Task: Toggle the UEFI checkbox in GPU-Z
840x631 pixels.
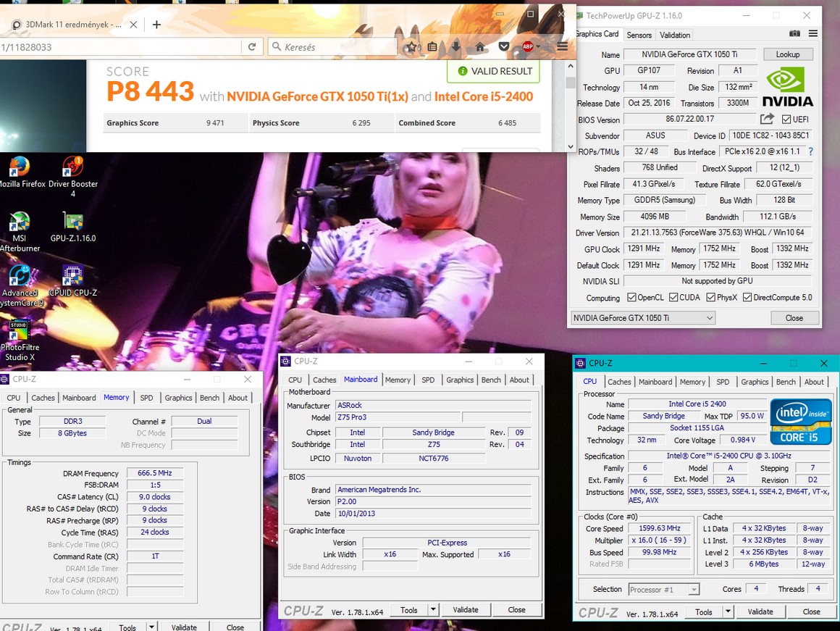Action: (786, 119)
